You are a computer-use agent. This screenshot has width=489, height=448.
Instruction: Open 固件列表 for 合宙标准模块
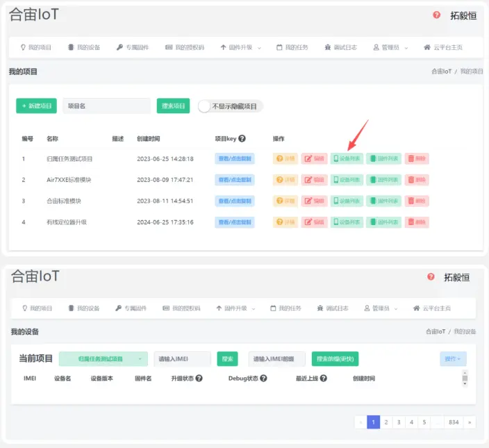(x=383, y=201)
